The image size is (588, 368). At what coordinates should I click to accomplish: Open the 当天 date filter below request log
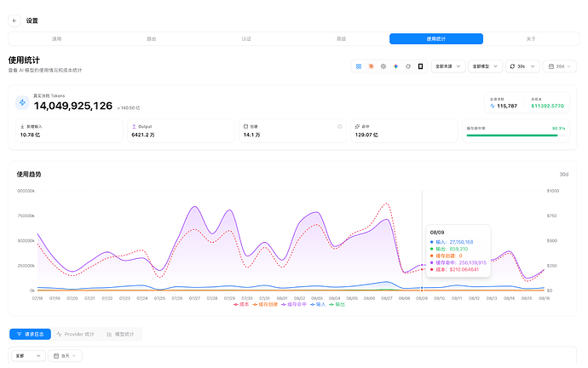pos(65,355)
